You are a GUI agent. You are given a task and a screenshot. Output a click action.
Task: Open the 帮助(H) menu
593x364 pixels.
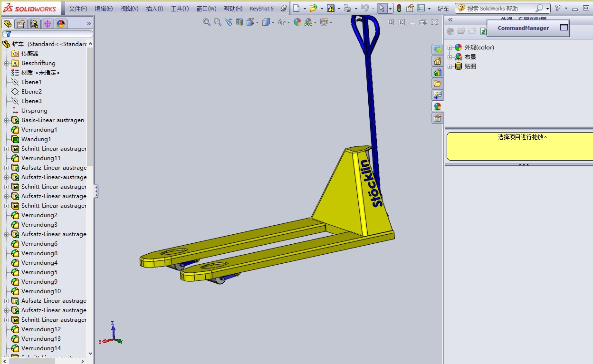coord(233,9)
